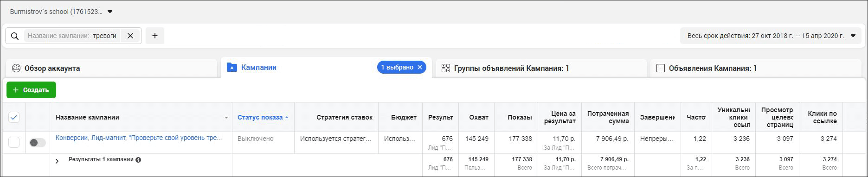868x177 pixels.
Task: Select the Кампании tab
Action: coord(258,68)
